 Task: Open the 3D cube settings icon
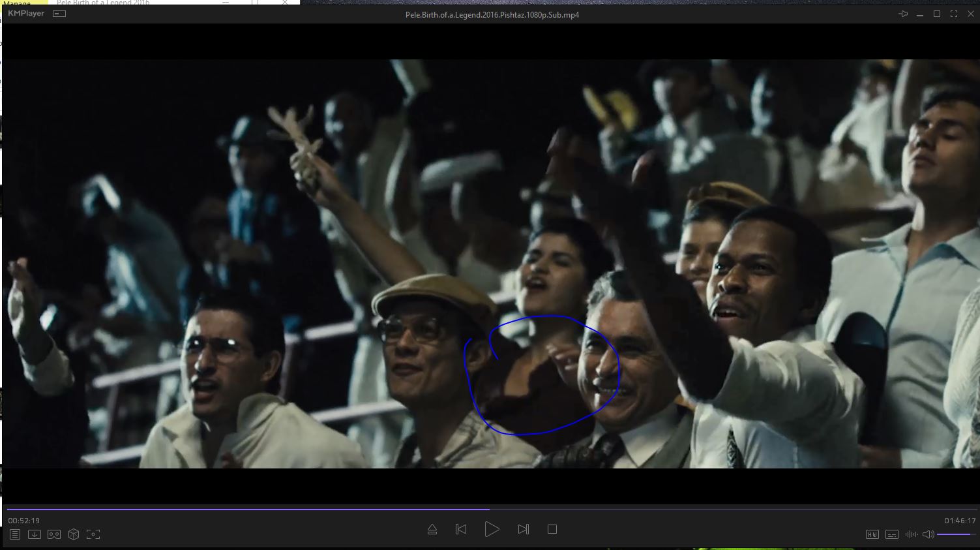(74, 534)
